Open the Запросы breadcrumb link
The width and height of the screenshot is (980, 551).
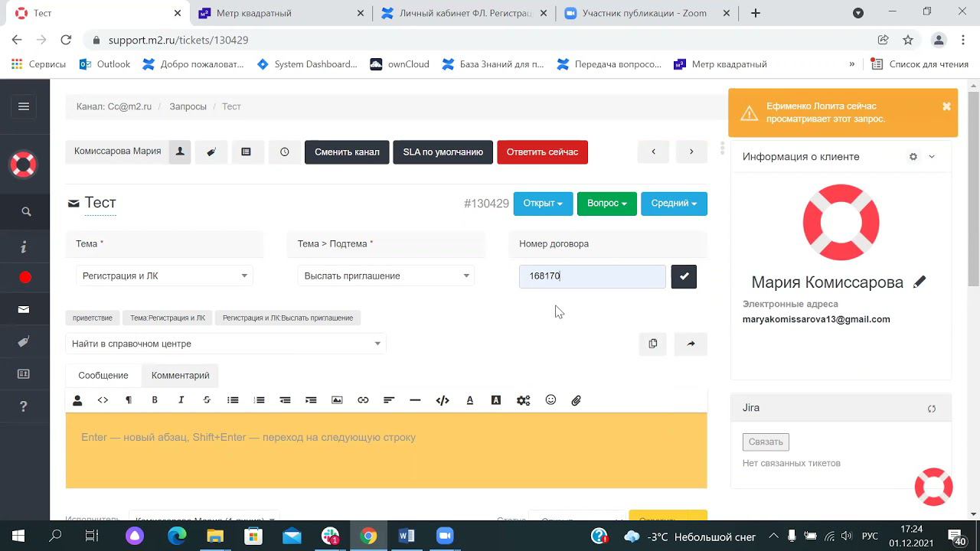pos(188,106)
